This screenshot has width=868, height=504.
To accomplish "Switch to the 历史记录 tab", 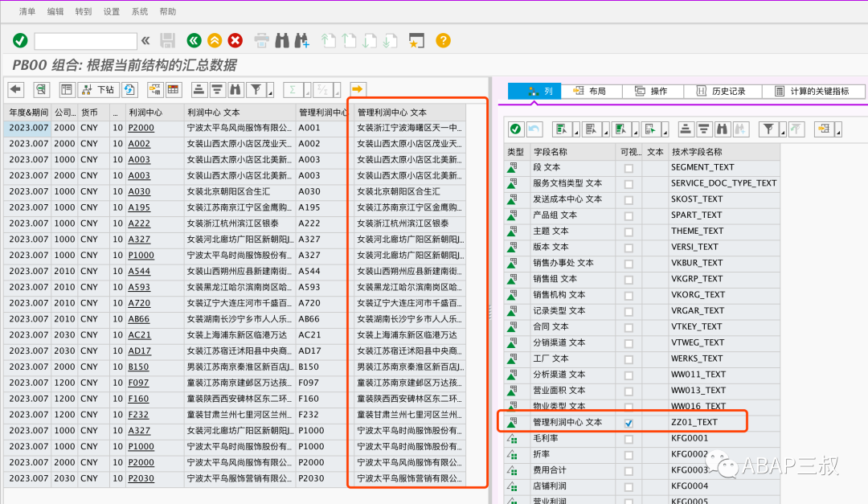I will (722, 91).
